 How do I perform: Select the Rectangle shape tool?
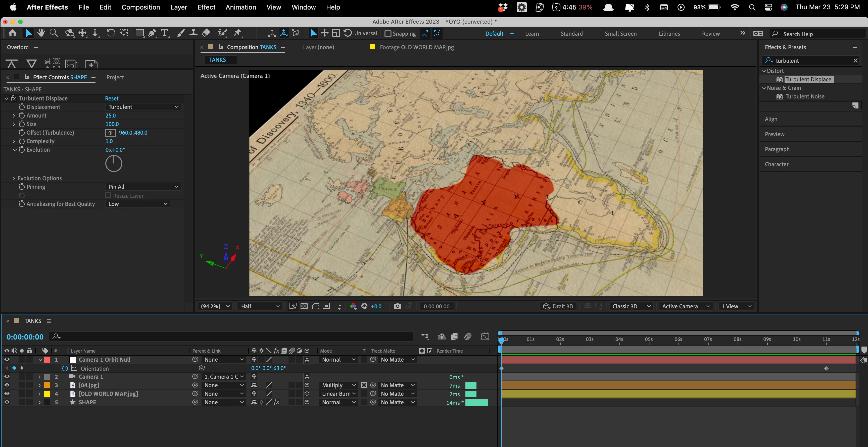tap(139, 33)
